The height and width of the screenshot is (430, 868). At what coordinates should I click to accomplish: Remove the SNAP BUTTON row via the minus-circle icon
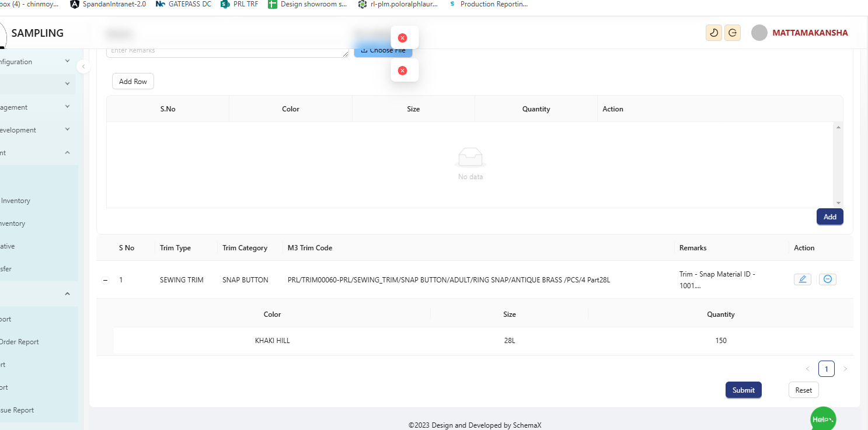click(x=827, y=279)
